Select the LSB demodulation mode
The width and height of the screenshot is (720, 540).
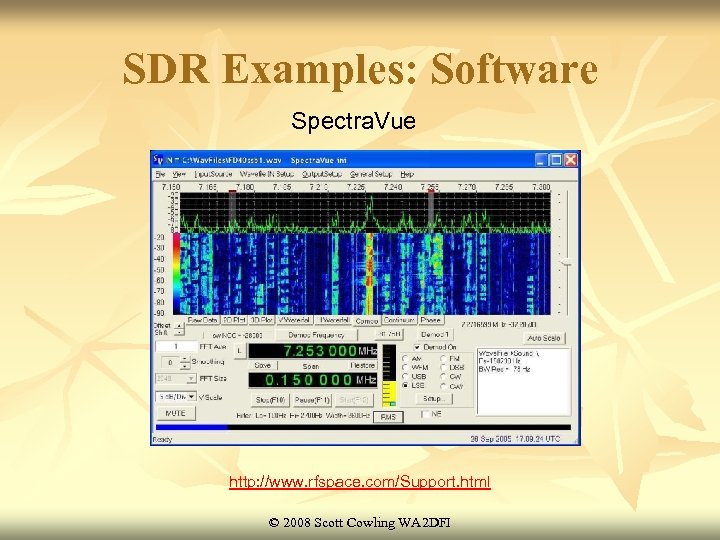click(x=405, y=386)
